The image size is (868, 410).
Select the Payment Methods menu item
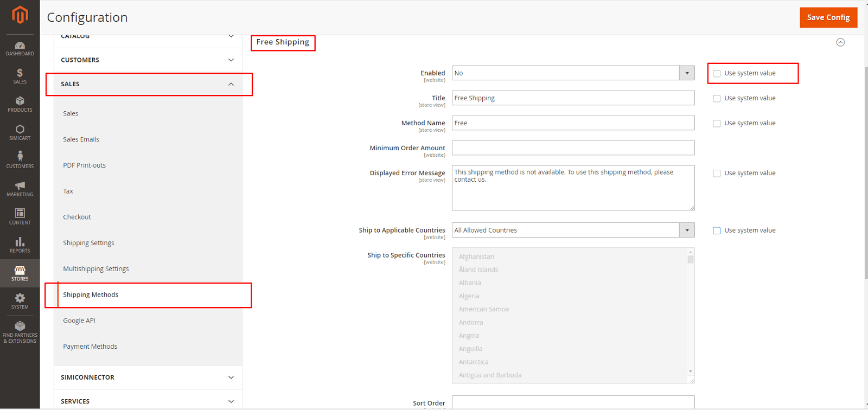click(90, 347)
